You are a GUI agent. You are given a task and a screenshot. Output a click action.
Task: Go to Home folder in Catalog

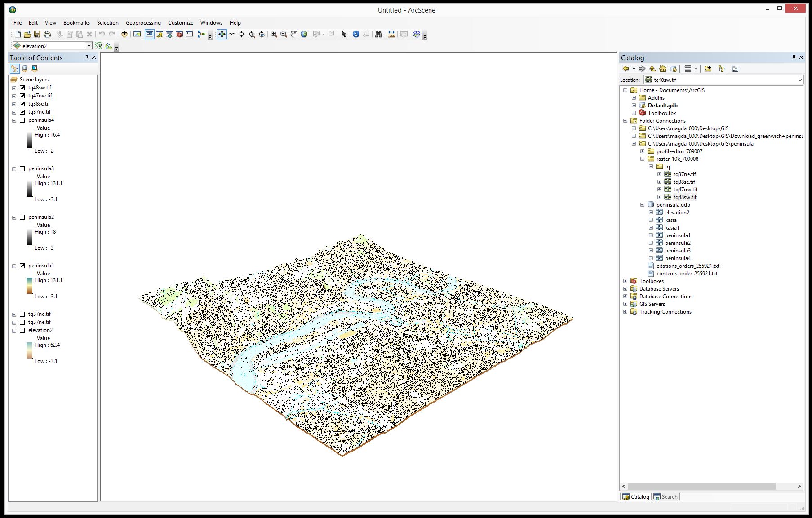663,69
